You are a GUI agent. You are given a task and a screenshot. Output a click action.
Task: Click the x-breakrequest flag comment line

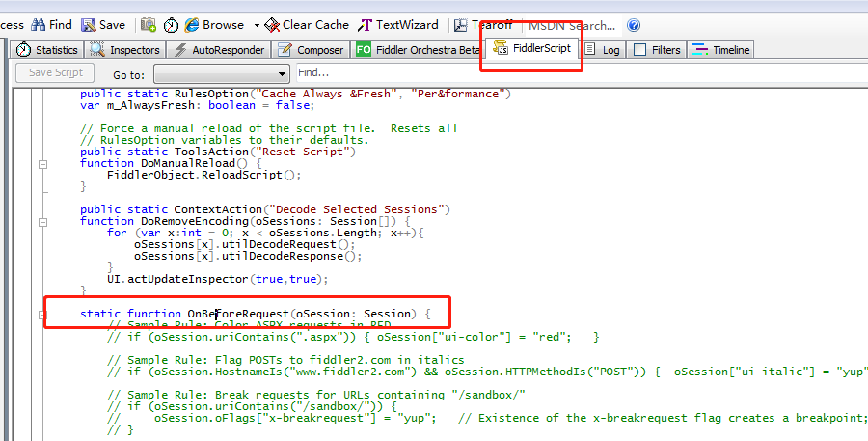coord(487,418)
